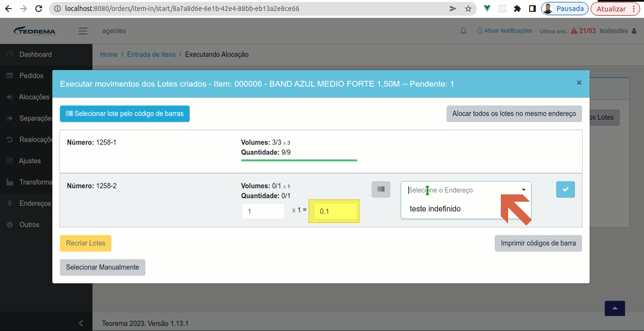Open the Vue devtools extension
644x331 pixels.
pyautogui.click(x=487, y=9)
